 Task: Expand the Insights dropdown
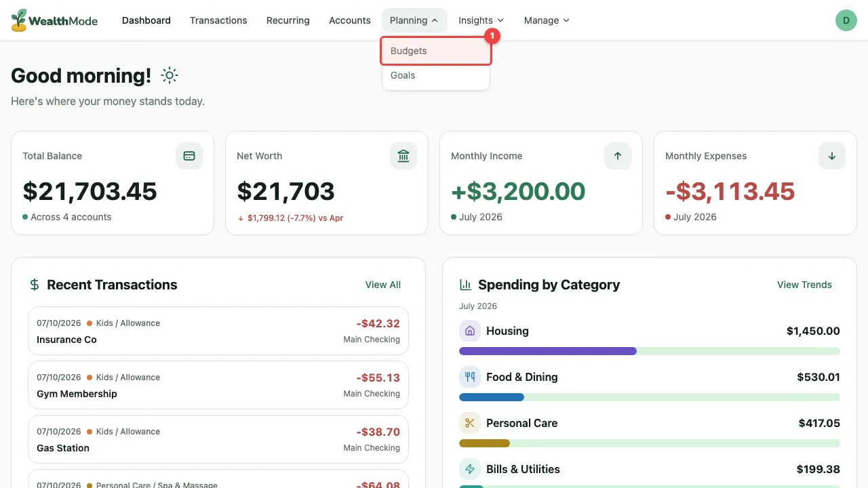click(x=481, y=20)
